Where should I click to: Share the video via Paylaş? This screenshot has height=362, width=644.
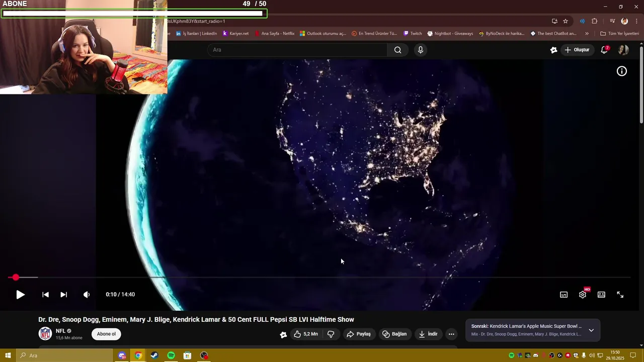click(x=359, y=334)
